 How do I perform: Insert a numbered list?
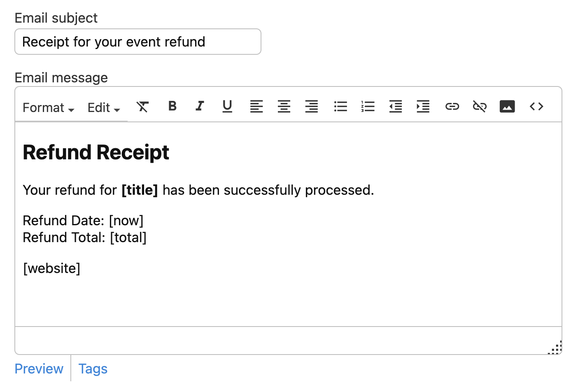pos(368,107)
